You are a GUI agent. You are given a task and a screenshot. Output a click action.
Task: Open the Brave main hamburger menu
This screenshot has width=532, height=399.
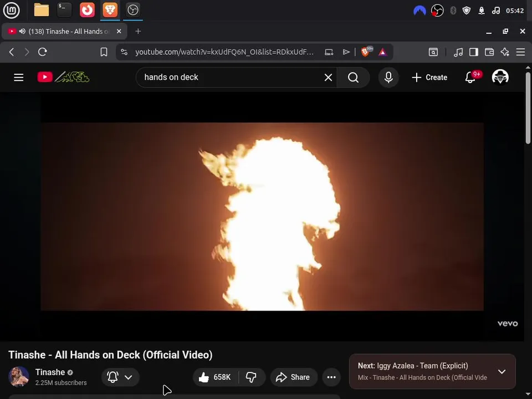tap(520, 52)
